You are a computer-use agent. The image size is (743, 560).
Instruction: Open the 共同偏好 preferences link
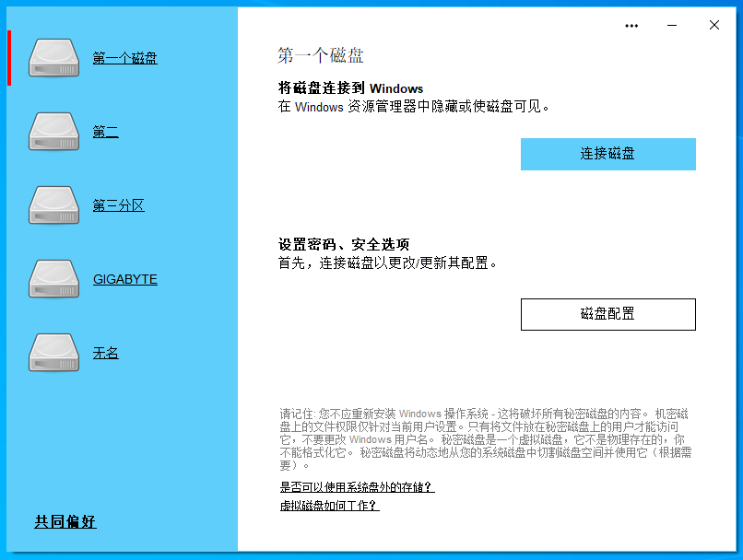point(65,522)
